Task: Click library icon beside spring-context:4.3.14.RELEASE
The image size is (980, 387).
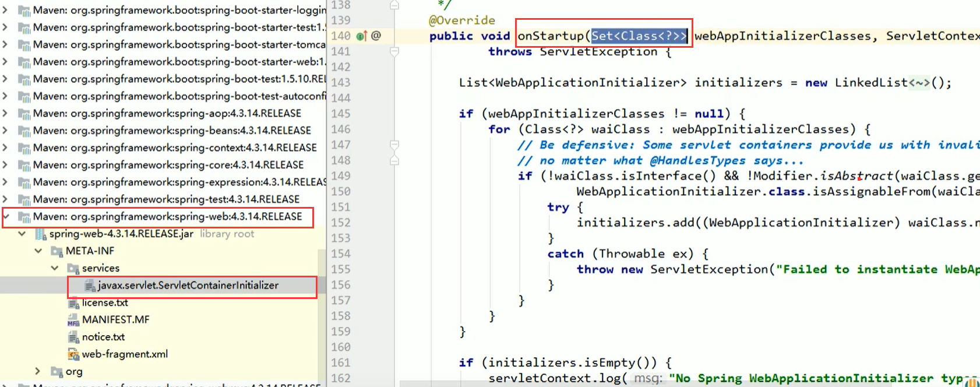Action: (x=24, y=148)
